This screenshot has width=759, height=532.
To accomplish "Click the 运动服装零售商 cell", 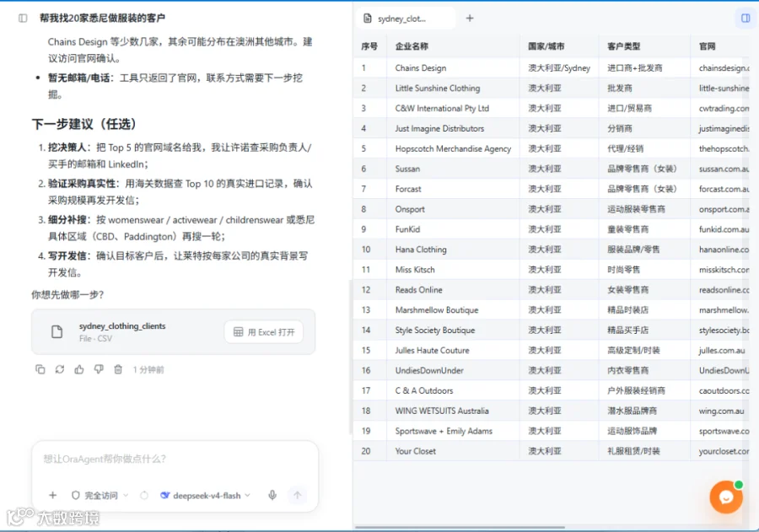I will [644, 209].
